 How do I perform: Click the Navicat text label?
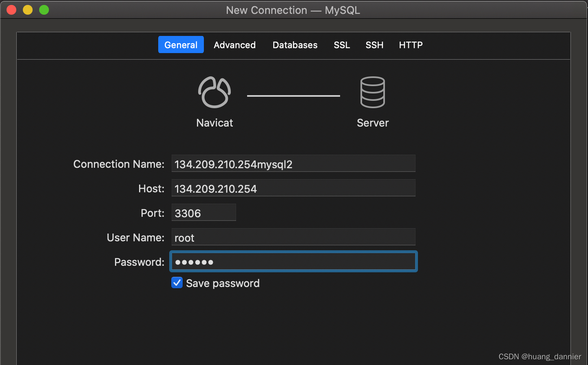click(x=214, y=123)
